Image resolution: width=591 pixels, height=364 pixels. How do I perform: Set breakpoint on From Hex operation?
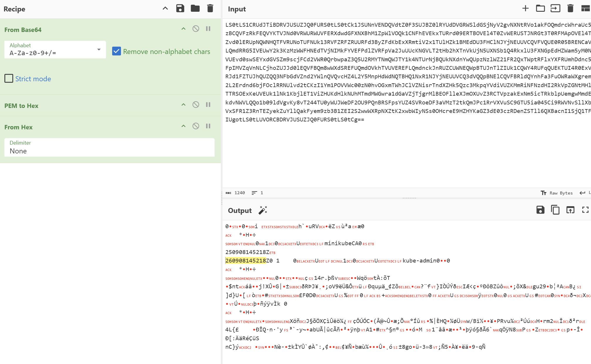pyautogui.click(x=208, y=126)
